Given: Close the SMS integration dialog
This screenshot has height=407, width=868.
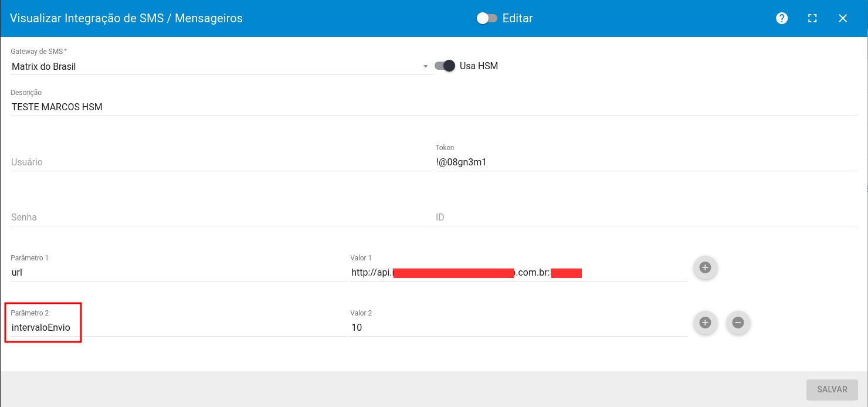Looking at the screenshot, I should (843, 18).
